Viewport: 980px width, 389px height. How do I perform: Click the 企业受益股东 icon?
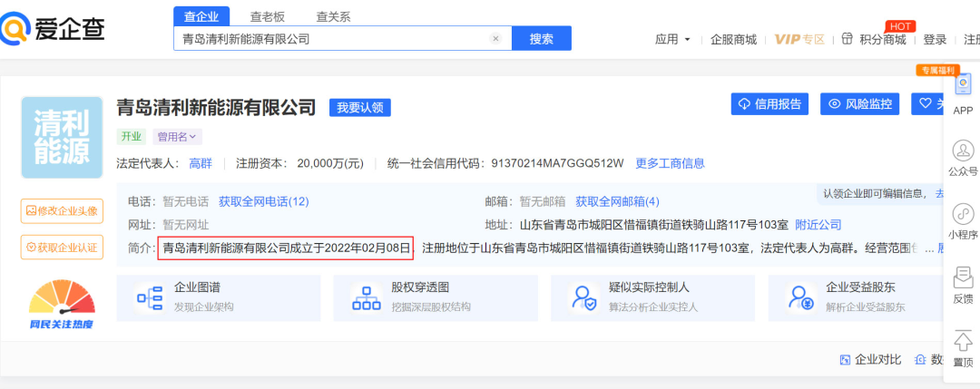coord(799,297)
